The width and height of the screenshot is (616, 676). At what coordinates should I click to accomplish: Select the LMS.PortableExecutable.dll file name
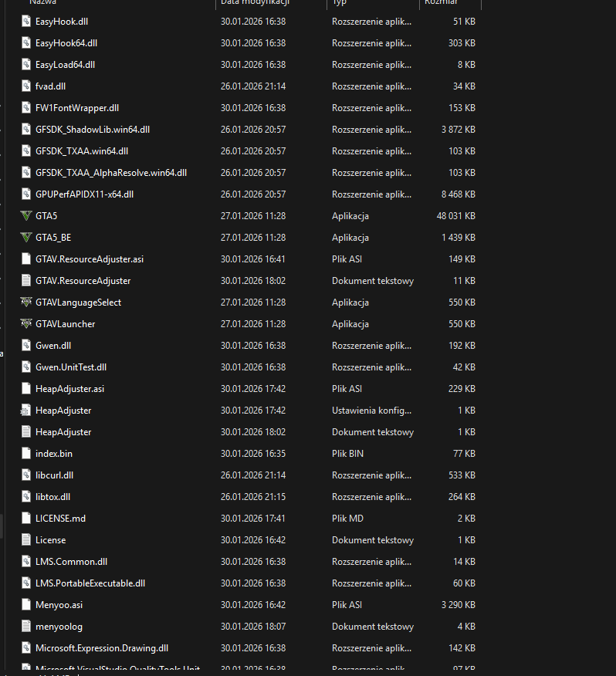click(x=90, y=583)
